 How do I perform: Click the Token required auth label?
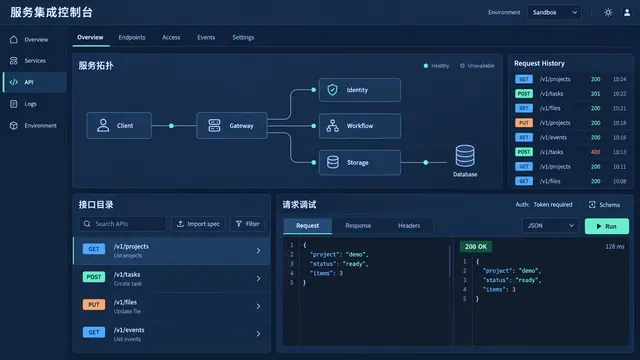click(553, 204)
